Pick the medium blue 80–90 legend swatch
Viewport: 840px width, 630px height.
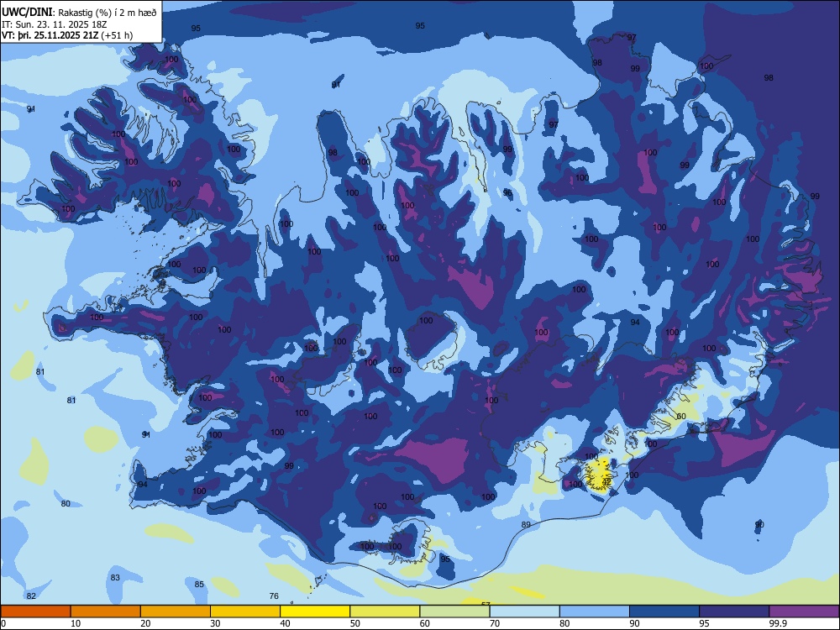(x=595, y=612)
